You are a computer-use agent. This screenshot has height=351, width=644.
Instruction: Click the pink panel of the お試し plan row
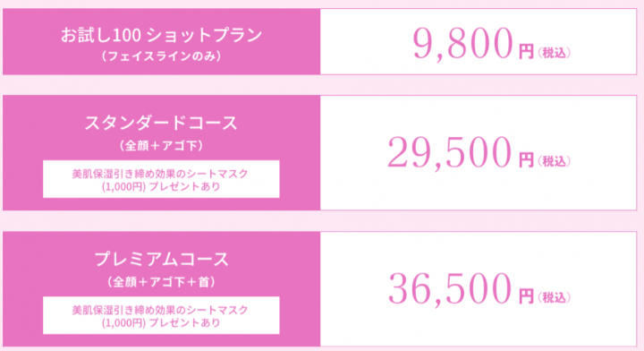pos(161,41)
